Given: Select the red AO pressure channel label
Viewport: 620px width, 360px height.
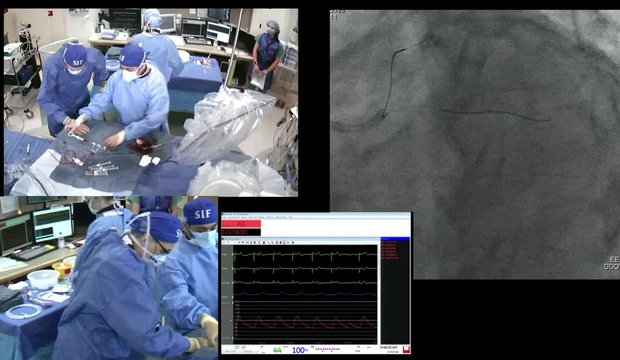Looking at the screenshot, I should (x=241, y=224).
